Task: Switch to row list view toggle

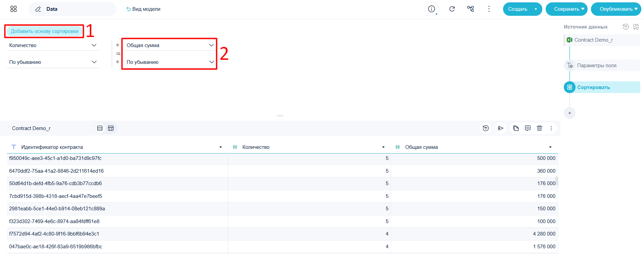Action: click(100, 128)
